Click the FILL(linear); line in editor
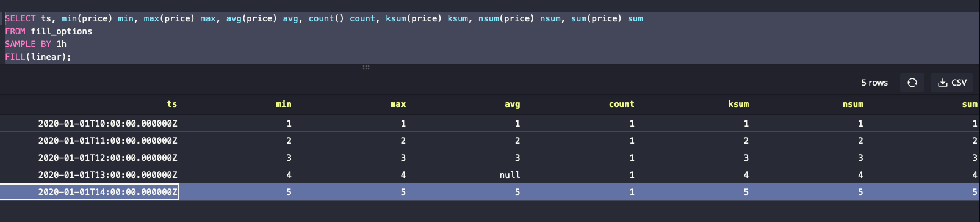Screen dimensions: 980x222 coord(38,57)
